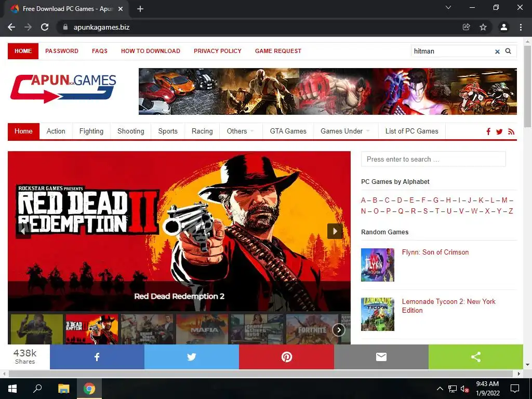Viewport: 532px width, 399px height.
Task: Share on Twitter from share bar
Action: point(192,357)
